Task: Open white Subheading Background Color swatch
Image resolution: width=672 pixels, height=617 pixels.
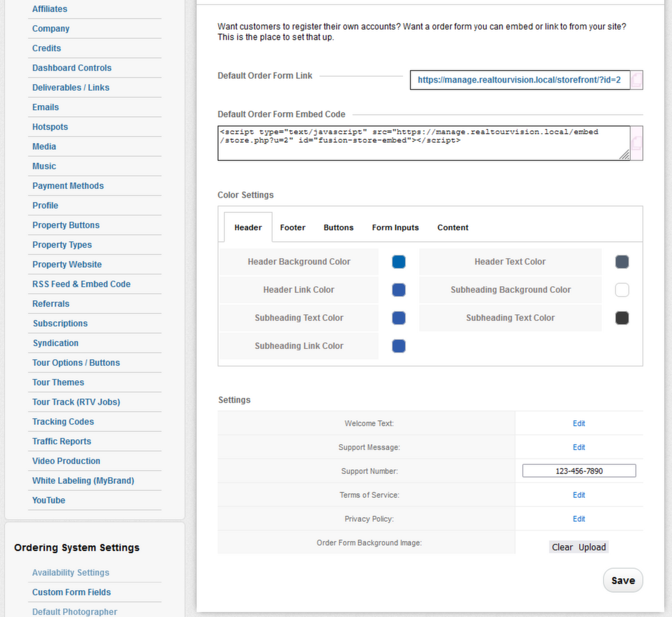Action: (622, 290)
